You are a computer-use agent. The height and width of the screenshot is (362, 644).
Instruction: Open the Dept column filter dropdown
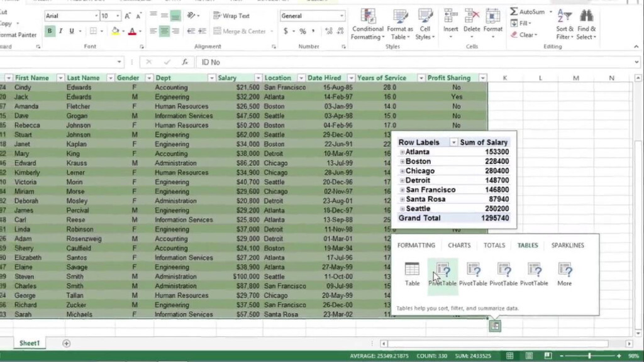(211, 78)
